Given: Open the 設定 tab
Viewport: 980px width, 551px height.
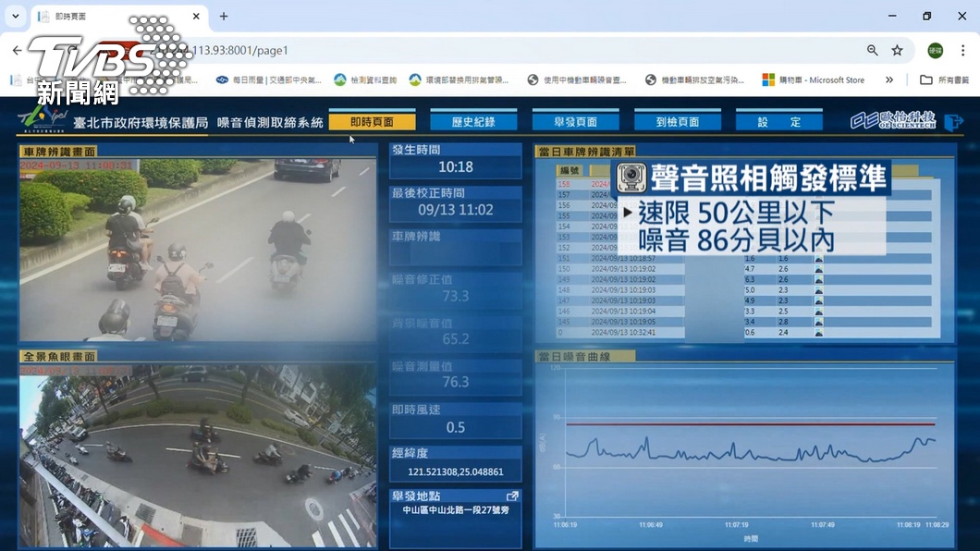Looking at the screenshot, I should tap(778, 122).
